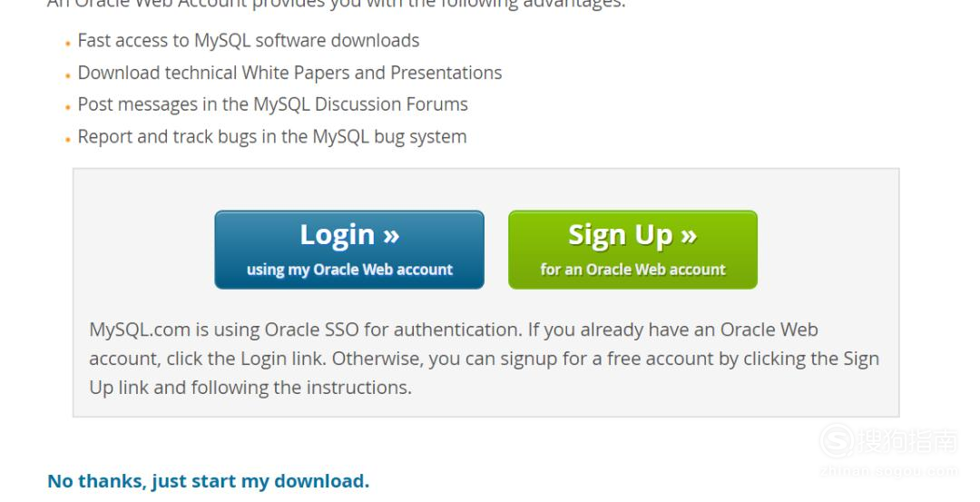Click the Sogou watermark Chinese text
Image resolution: width=980 pixels, height=502 pixels.
click(x=907, y=440)
